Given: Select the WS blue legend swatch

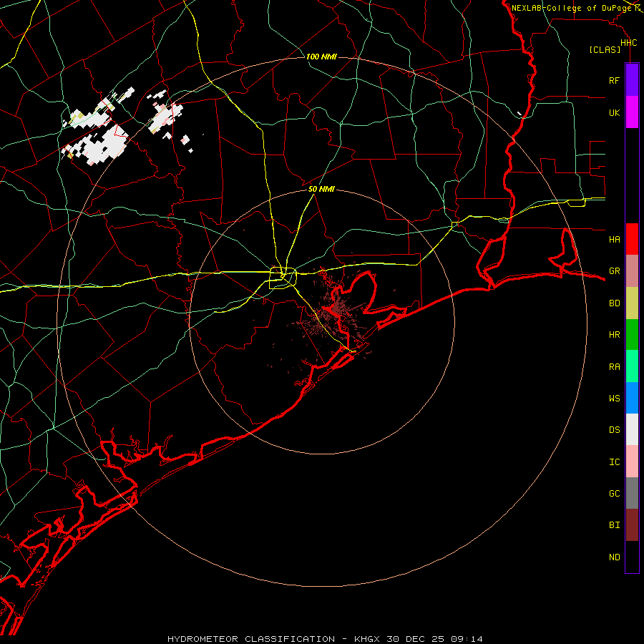Looking at the screenshot, I should 632,398.
